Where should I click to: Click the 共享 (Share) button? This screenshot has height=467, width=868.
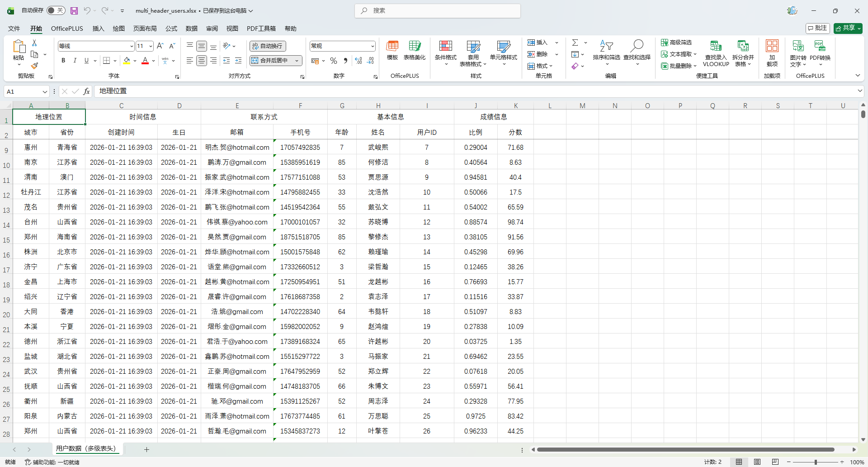[848, 28]
